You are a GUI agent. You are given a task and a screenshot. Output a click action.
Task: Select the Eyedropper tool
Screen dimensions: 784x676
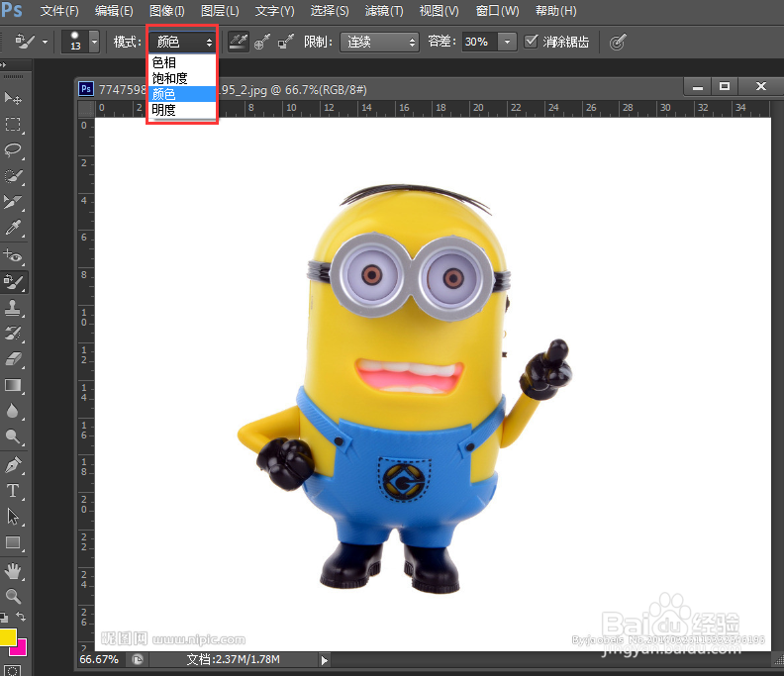point(13,229)
